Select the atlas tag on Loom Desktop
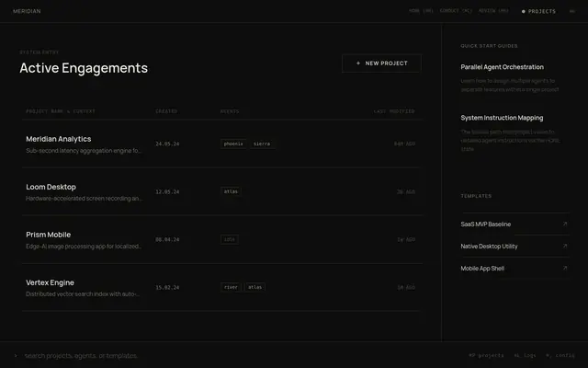The image size is (588, 368). click(x=231, y=191)
